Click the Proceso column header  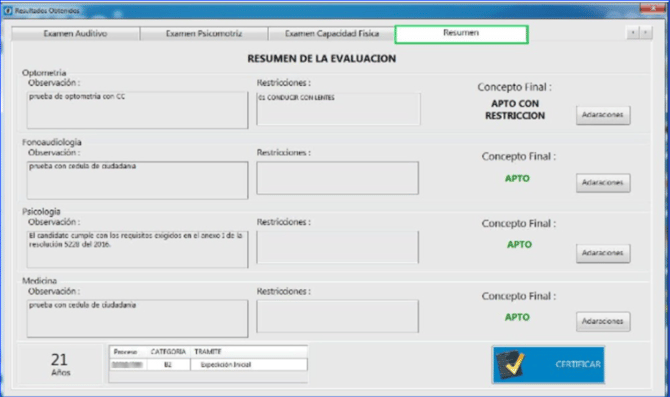click(x=125, y=352)
